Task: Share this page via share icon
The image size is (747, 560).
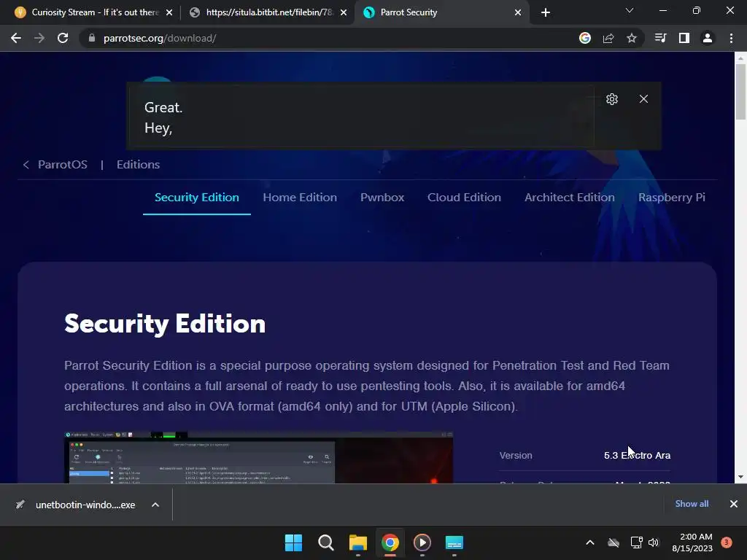Action: [608, 38]
